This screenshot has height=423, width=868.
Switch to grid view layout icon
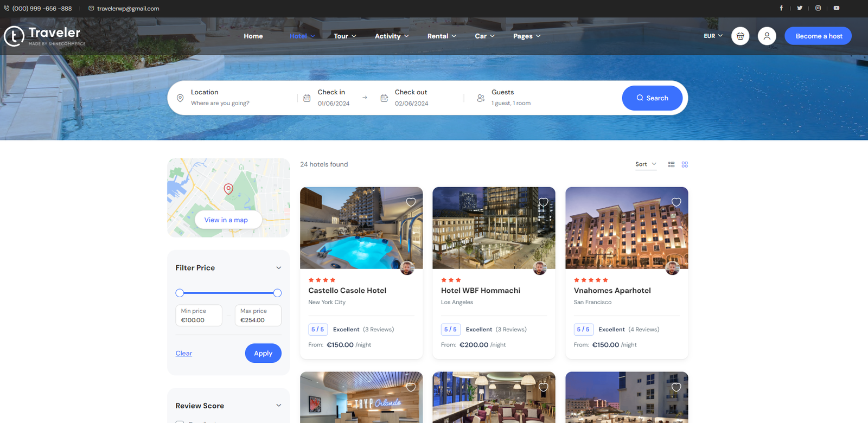[685, 164]
